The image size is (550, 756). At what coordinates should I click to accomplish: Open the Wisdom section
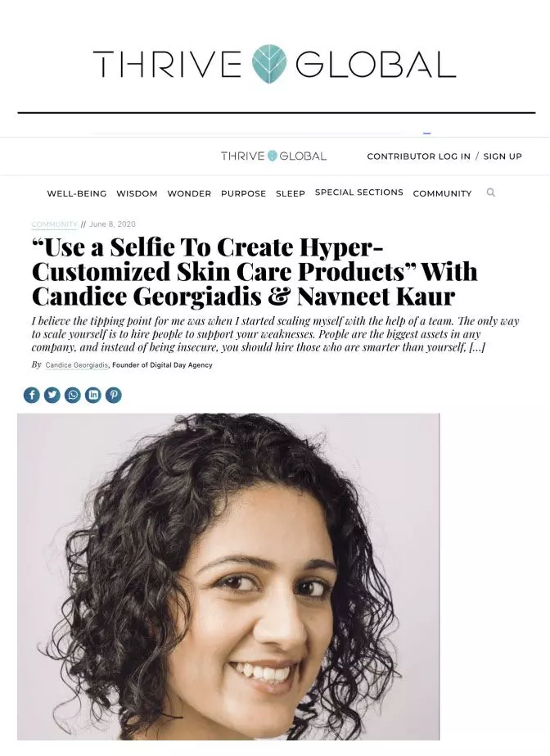coord(137,193)
